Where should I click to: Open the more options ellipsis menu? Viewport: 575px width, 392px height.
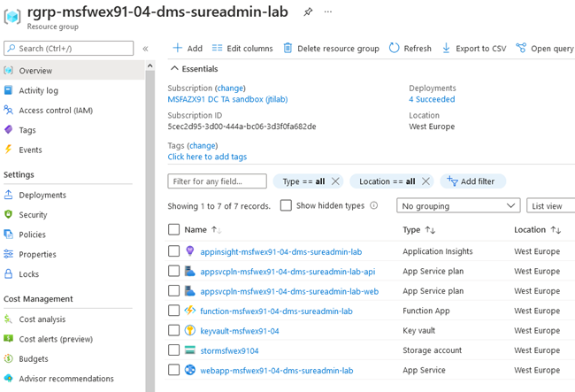point(328,12)
